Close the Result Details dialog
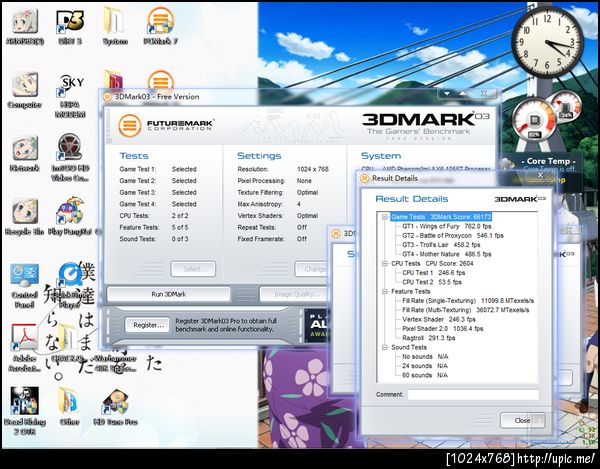This screenshot has height=469, width=600. (522, 420)
